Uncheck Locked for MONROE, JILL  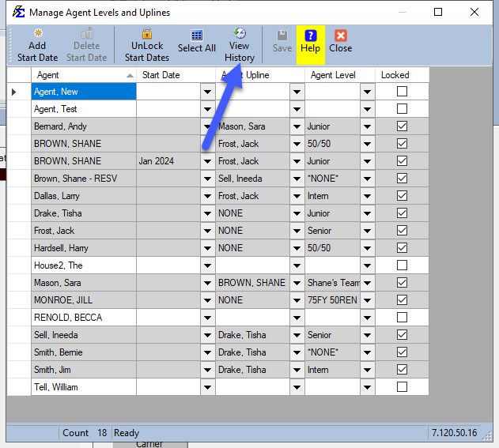[402, 299]
